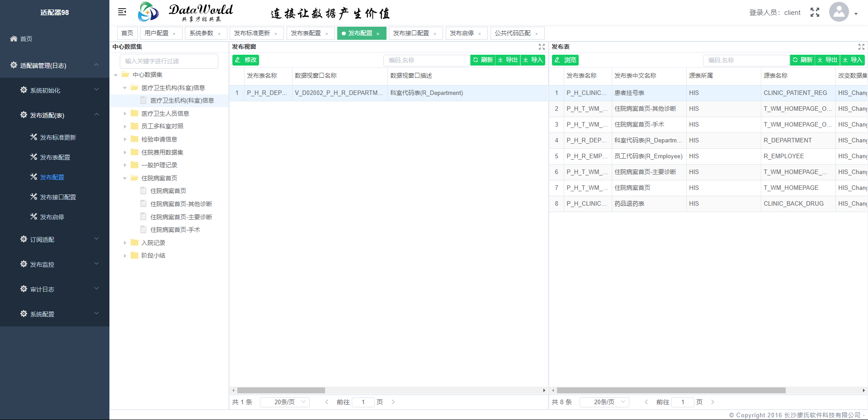
Task: Close the 发布表配置 tab
Action: click(327, 34)
